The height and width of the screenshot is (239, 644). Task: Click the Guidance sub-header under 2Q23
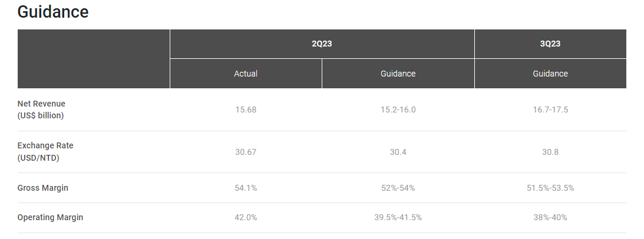(398, 74)
